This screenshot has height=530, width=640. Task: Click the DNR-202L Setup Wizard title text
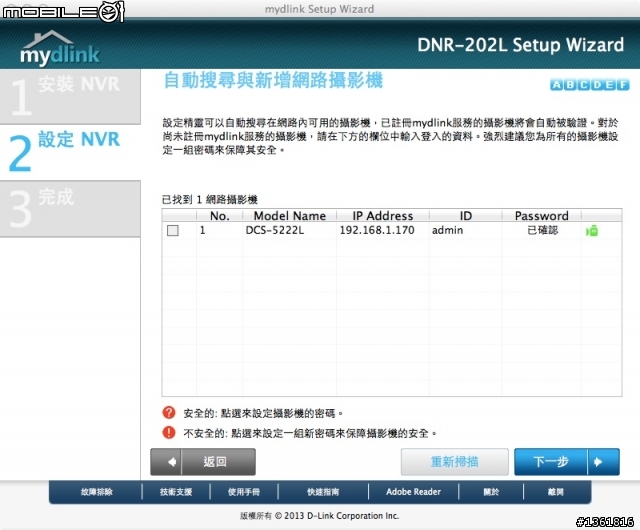tap(520, 45)
